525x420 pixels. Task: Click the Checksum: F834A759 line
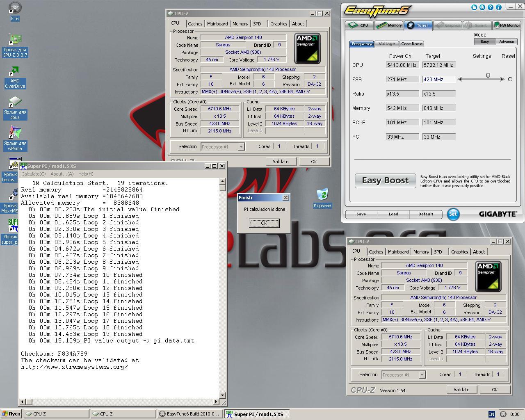click(x=54, y=354)
